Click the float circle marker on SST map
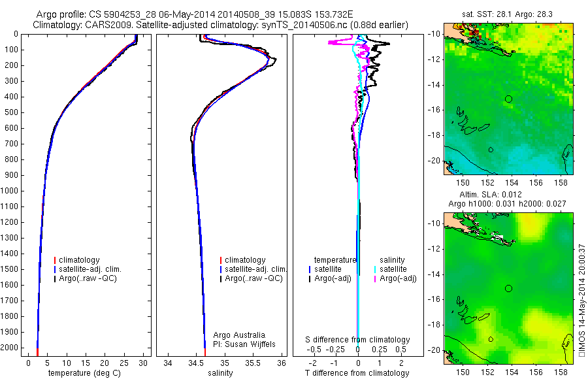This screenshot has height=379, width=588. click(x=508, y=99)
